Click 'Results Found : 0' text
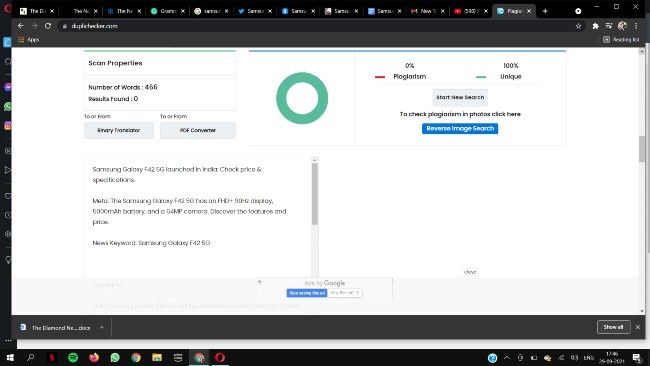 pos(113,99)
